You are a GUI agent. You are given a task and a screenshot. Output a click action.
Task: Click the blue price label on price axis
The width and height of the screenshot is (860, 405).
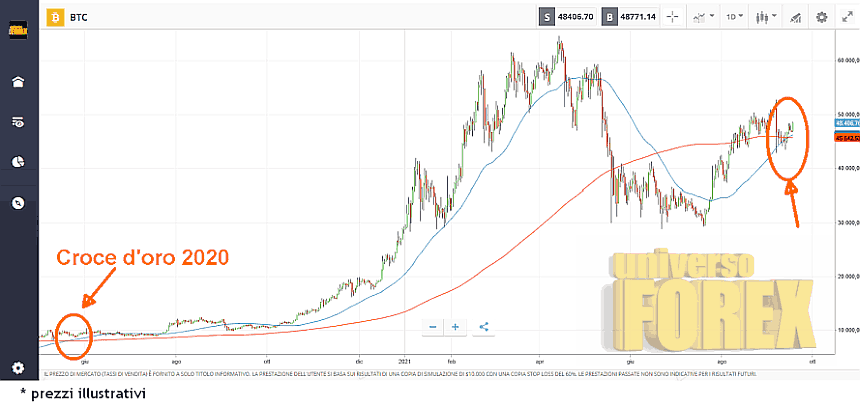tap(846, 123)
